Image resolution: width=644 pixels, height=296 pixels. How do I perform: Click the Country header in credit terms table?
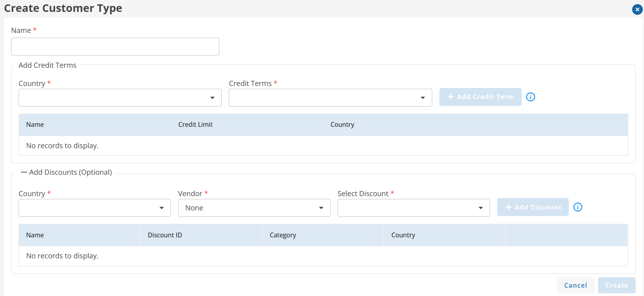[342, 124]
